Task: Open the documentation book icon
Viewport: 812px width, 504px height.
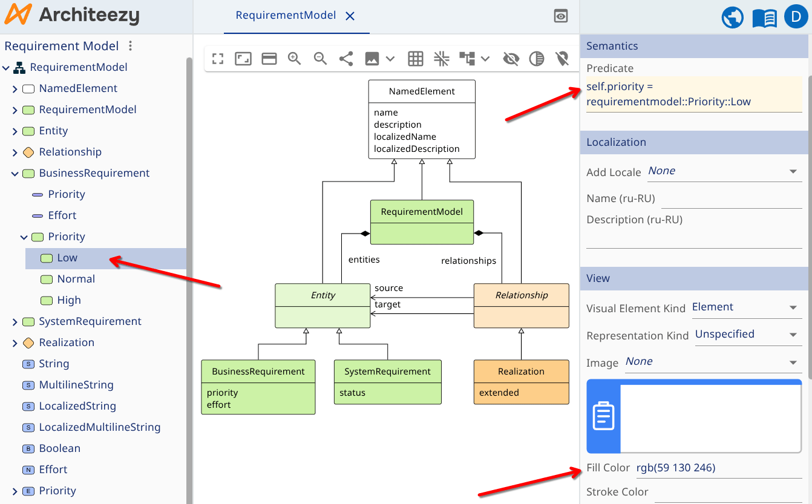Action: pyautogui.click(x=764, y=18)
